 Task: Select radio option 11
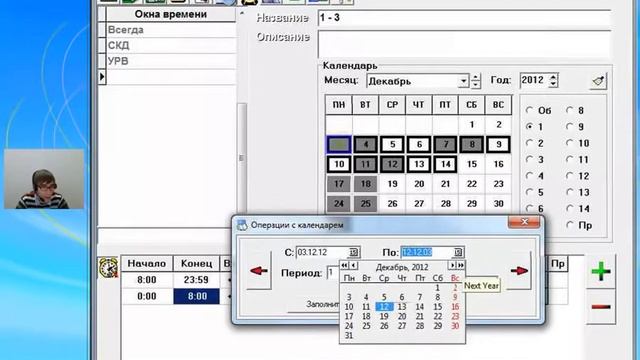click(570, 159)
